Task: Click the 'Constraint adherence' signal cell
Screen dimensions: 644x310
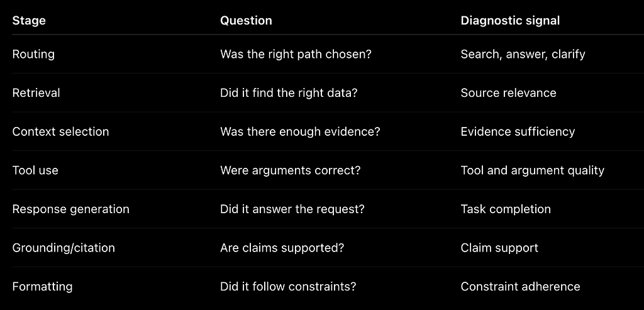Action: 520,286
